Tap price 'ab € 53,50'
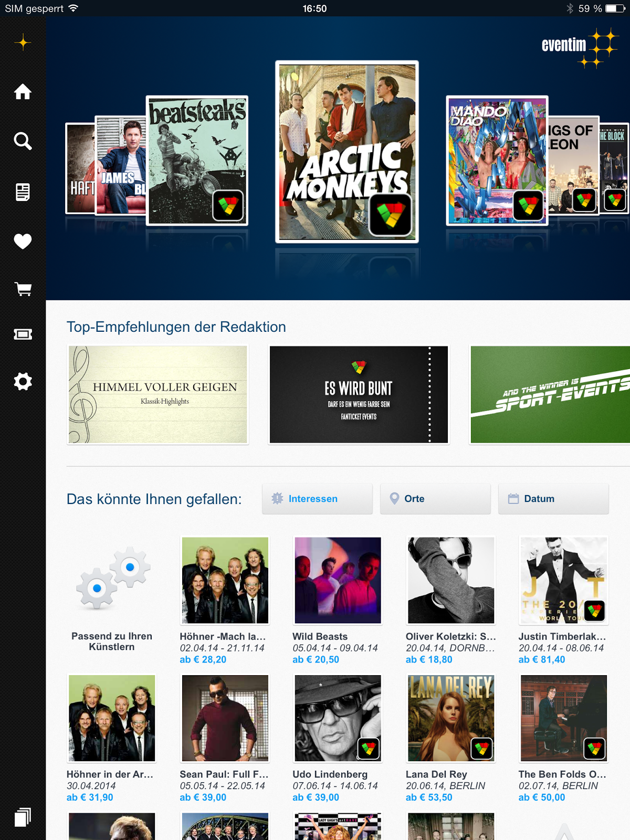 [x=429, y=797]
